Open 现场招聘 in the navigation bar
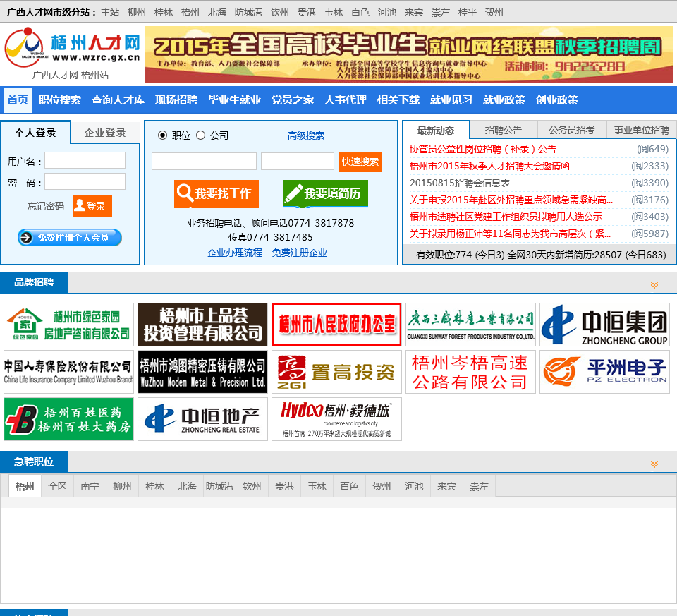The width and height of the screenshot is (677, 616). (x=176, y=100)
